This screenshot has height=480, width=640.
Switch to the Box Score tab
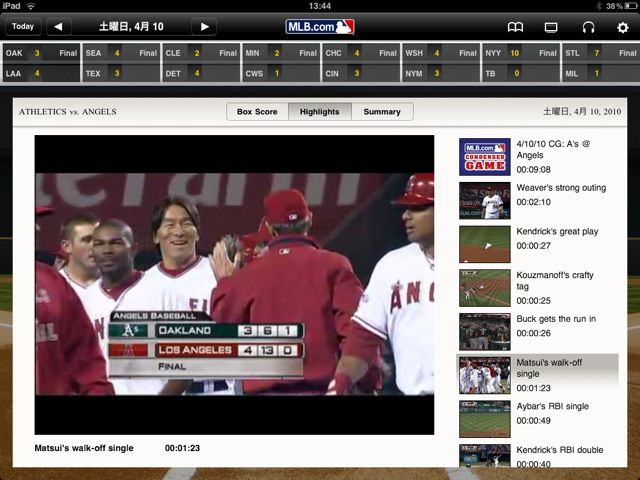257,112
